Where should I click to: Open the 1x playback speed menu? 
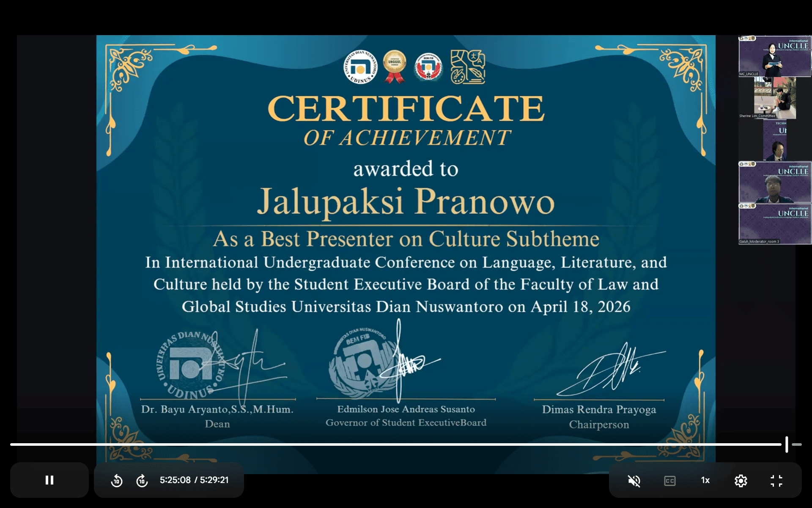pos(705,480)
